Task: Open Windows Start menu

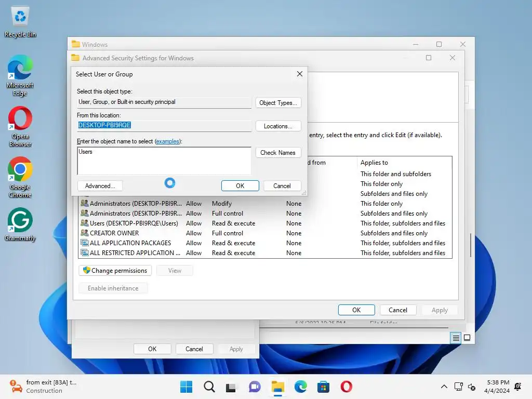Action: [x=186, y=387]
